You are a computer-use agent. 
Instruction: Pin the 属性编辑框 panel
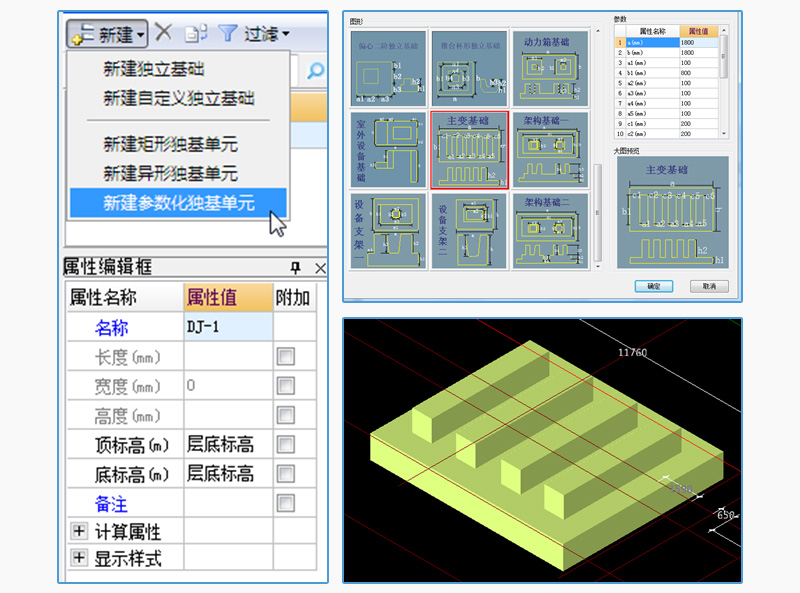coord(295,267)
